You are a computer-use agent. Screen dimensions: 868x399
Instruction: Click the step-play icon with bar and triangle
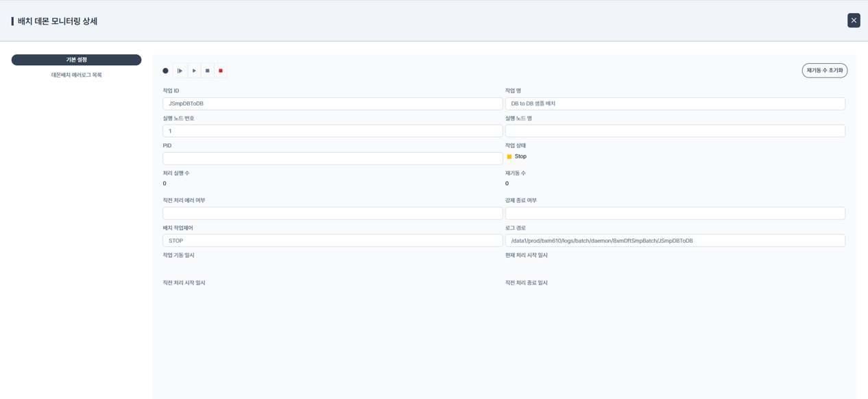(x=180, y=71)
